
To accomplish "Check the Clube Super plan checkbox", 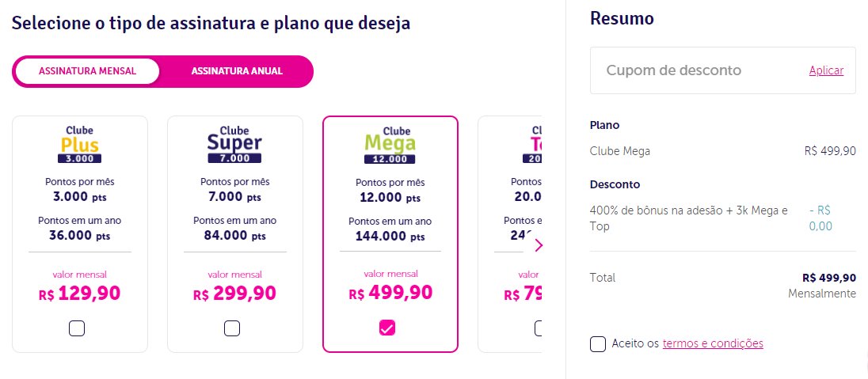I will point(232,328).
